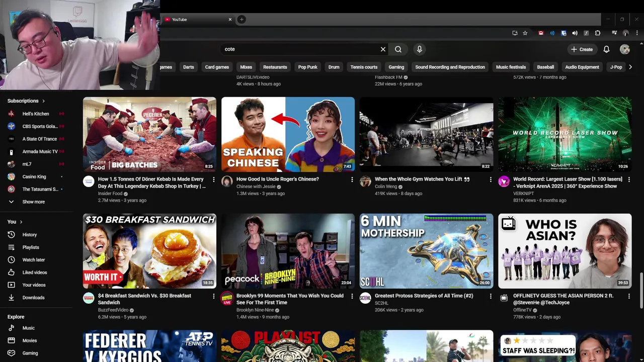Open the notifications bell
Screen dimensions: 644x362
pos(606,49)
